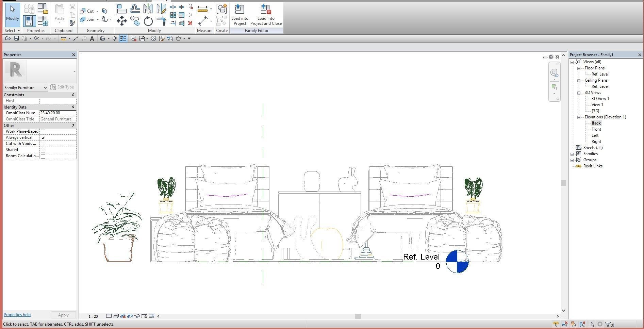
Task: Click the Undo arrow in Quick Access toolbar
Action: click(x=36, y=38)
